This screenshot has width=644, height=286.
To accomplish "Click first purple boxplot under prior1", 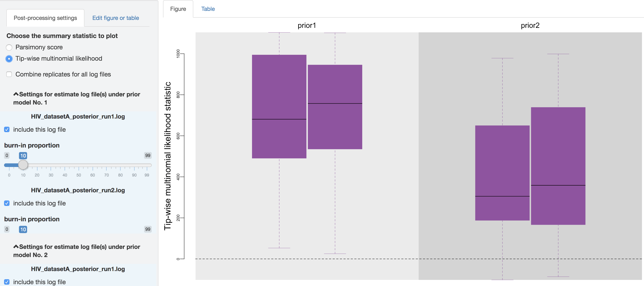I will coord(279,106).
